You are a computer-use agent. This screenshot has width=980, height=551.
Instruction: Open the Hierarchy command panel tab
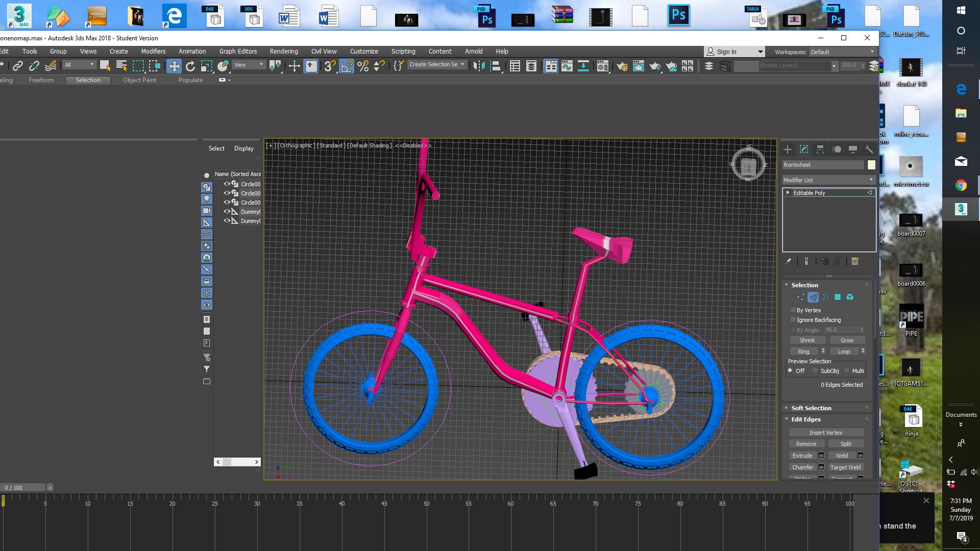coord(820,149)
